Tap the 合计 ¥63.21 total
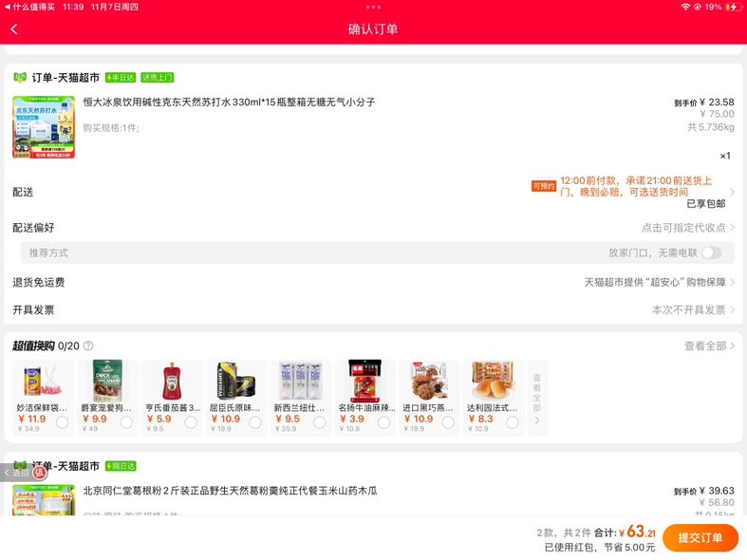Viewport: 747px width, 560px height. tap(626, 532)
